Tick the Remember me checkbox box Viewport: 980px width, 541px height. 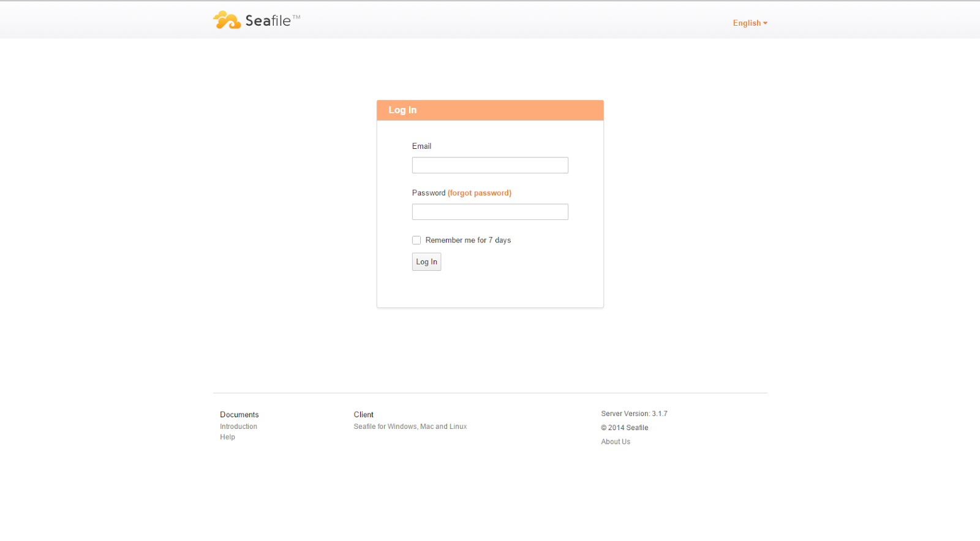click(x=417, y=240)
